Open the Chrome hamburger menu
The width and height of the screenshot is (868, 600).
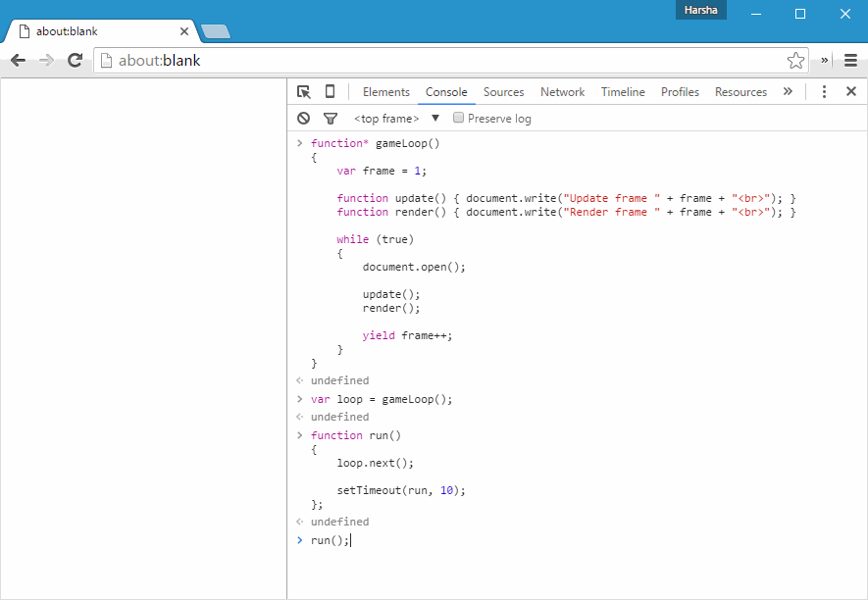851,61
